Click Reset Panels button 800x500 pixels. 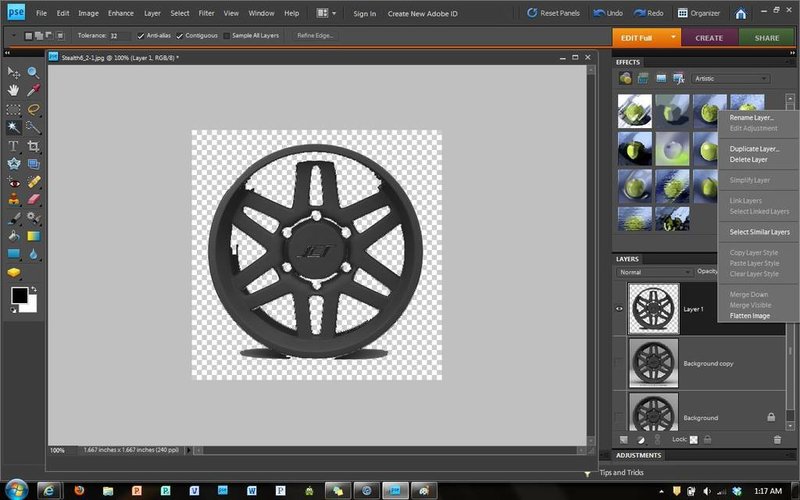coord(554,13)
